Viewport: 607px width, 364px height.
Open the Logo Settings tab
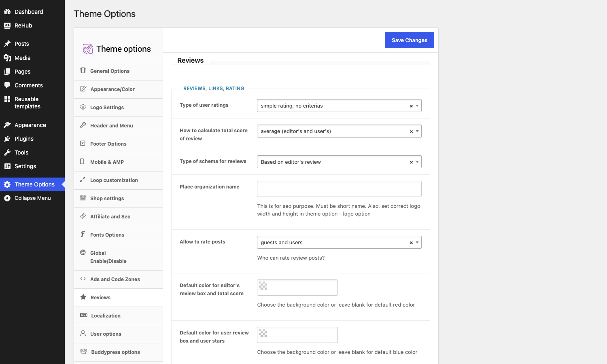119,108
